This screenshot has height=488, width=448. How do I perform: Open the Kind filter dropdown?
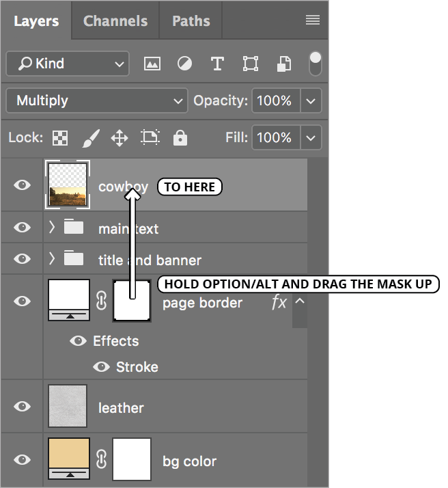click(x=68, y=64)
